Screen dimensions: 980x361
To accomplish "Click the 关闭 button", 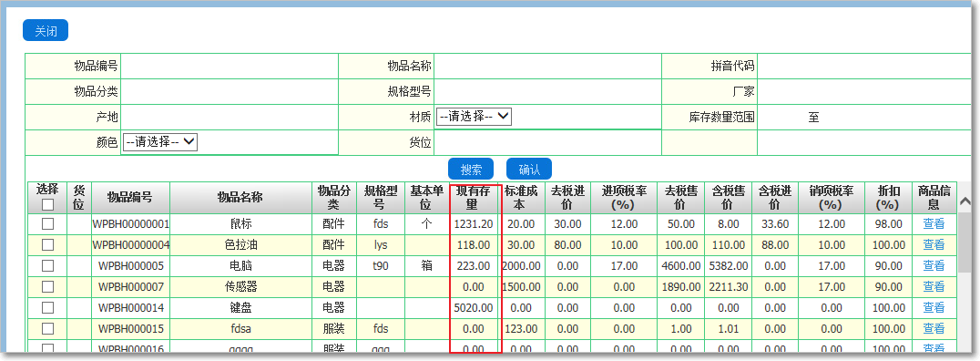I will click(x=45, y=31).
